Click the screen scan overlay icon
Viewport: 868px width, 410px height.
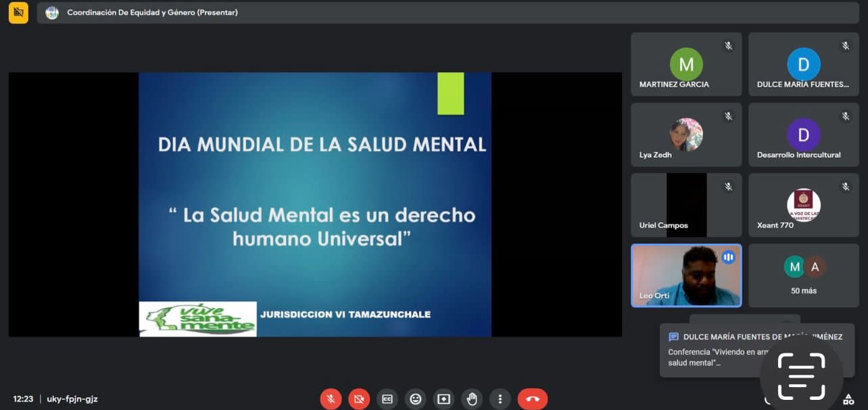801,376
